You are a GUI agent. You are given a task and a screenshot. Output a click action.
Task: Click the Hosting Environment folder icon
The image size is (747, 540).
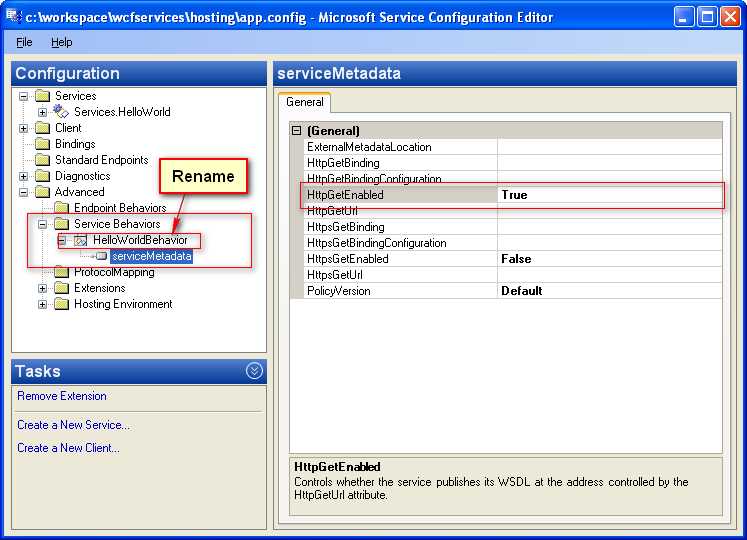point(61,304)
